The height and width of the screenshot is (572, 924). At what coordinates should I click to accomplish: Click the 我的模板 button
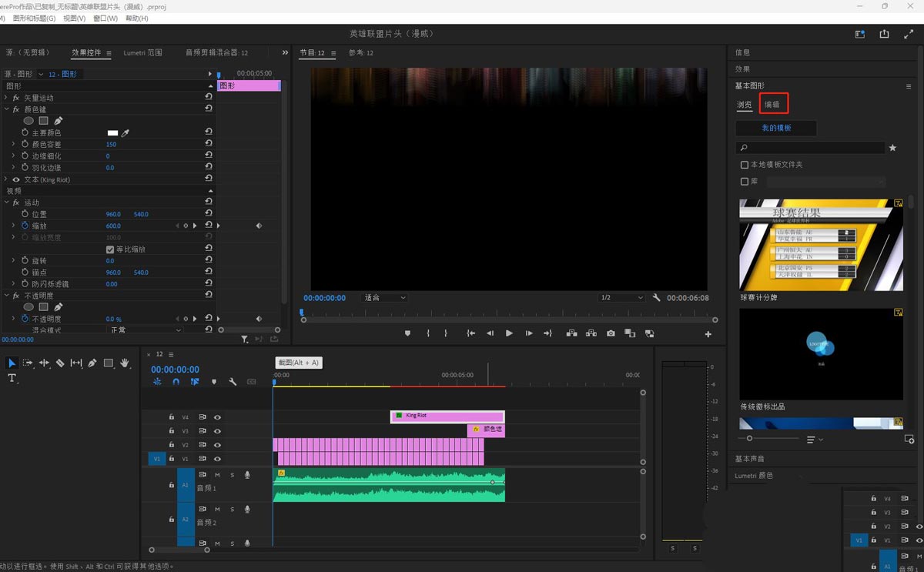pos(775,128)
